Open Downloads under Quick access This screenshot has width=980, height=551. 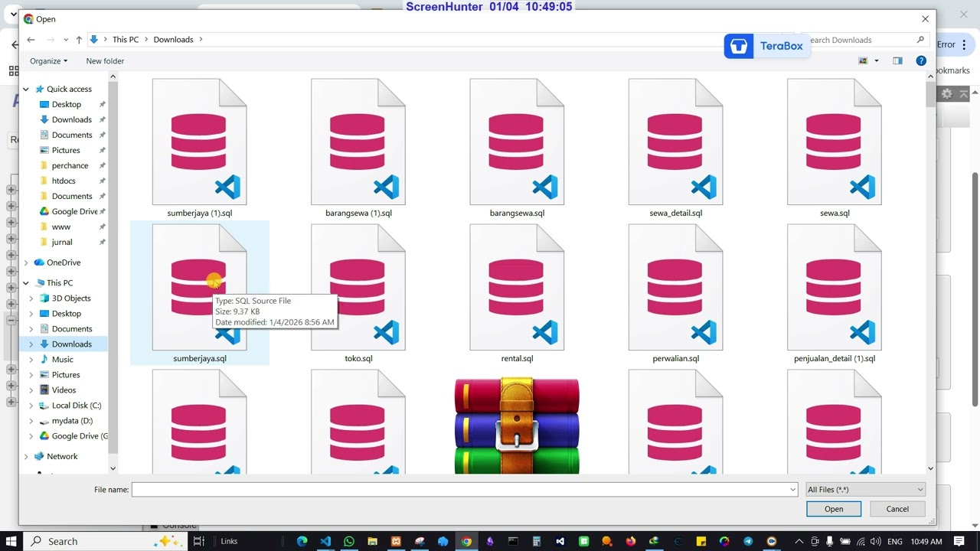(71, 119)
